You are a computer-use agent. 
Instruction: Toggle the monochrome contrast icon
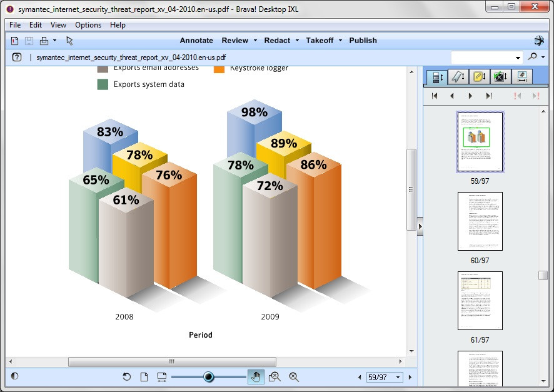pyautogui.click(x=14, y=376)
